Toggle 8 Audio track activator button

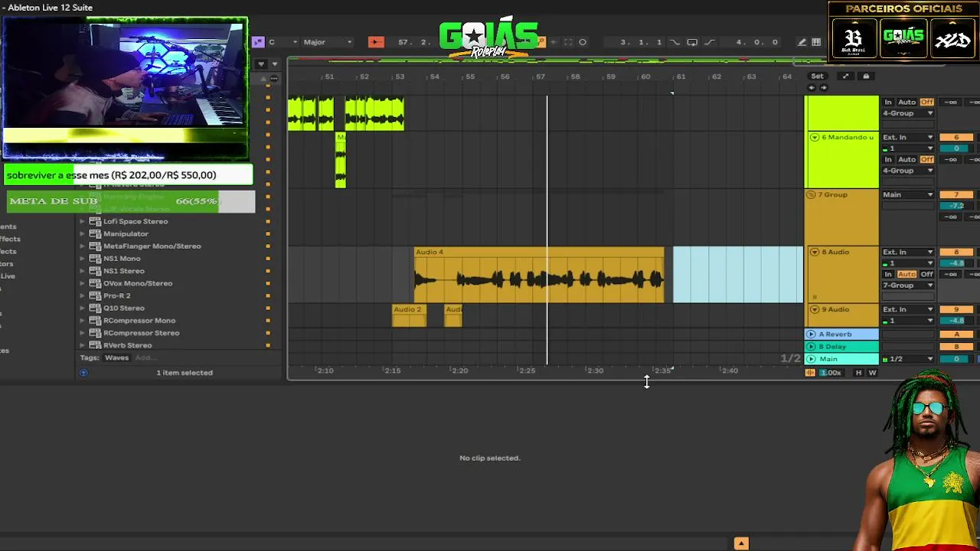click(955, 253)
